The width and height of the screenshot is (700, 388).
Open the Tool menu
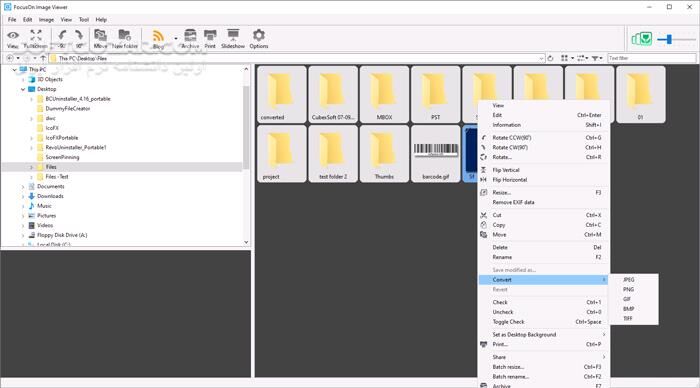point(84,20)
